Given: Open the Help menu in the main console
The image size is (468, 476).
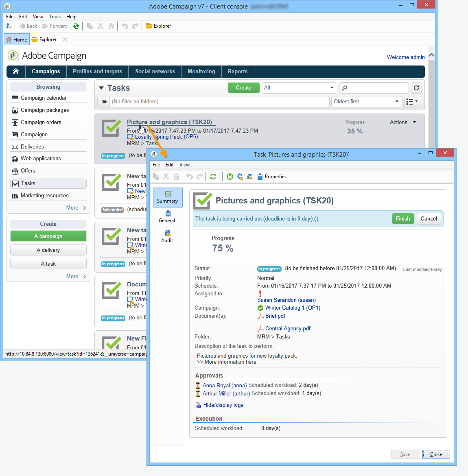Looking at the screenshot, I should (x=71, y=17).
